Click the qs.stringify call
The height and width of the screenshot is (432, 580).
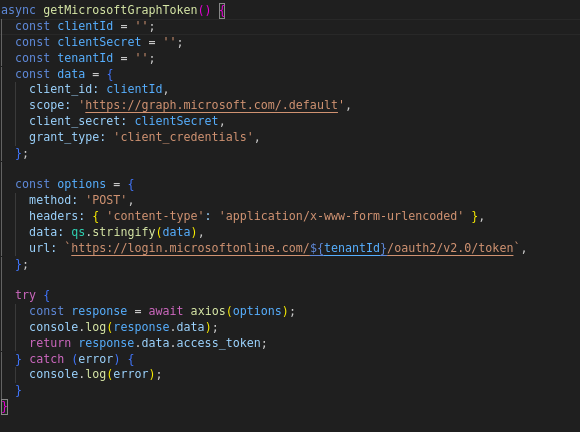[134, 232]
